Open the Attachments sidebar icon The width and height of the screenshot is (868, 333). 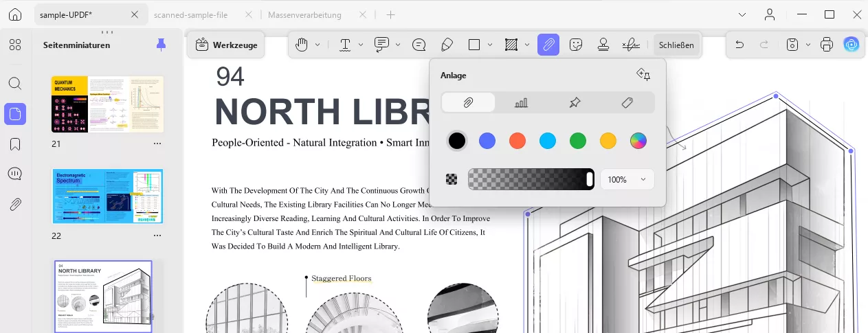[x=15, y=205]
